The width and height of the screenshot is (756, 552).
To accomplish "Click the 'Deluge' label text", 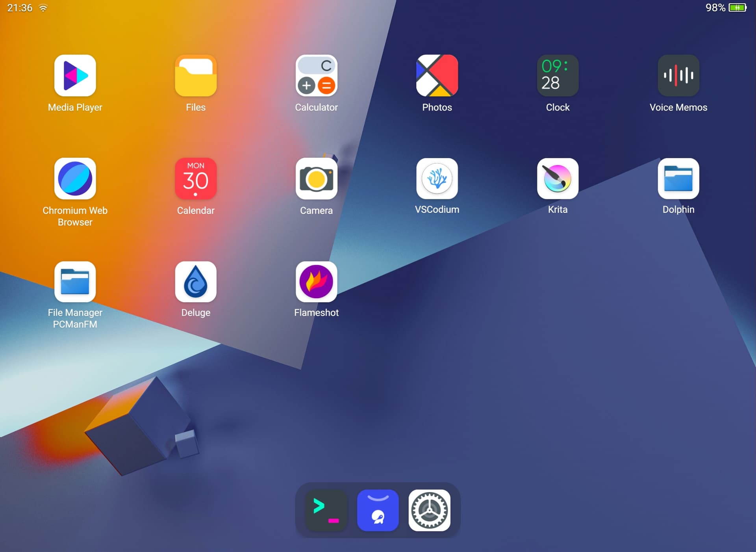I will [x=196, y=312].
